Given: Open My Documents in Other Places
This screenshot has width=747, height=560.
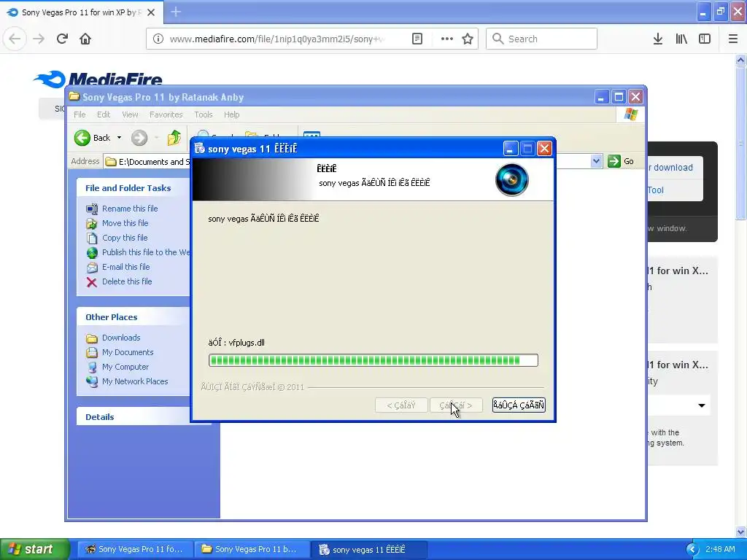Looking at the screenshot, I should [x=128, y=352].
